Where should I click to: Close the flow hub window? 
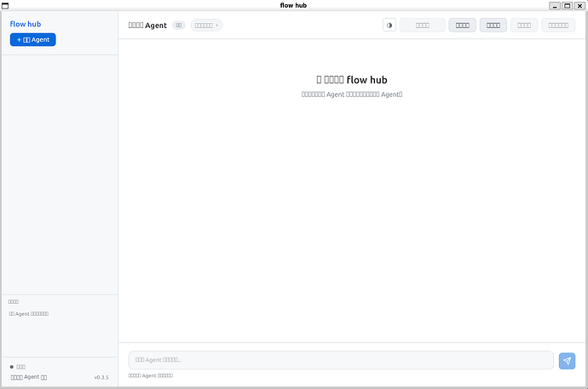579,5
